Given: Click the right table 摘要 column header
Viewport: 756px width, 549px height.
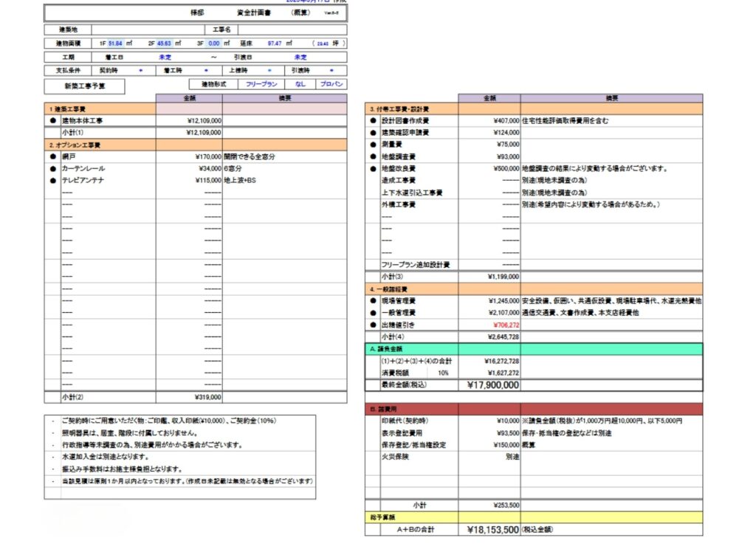Looking at the screenshot, I should coord(611,98).
